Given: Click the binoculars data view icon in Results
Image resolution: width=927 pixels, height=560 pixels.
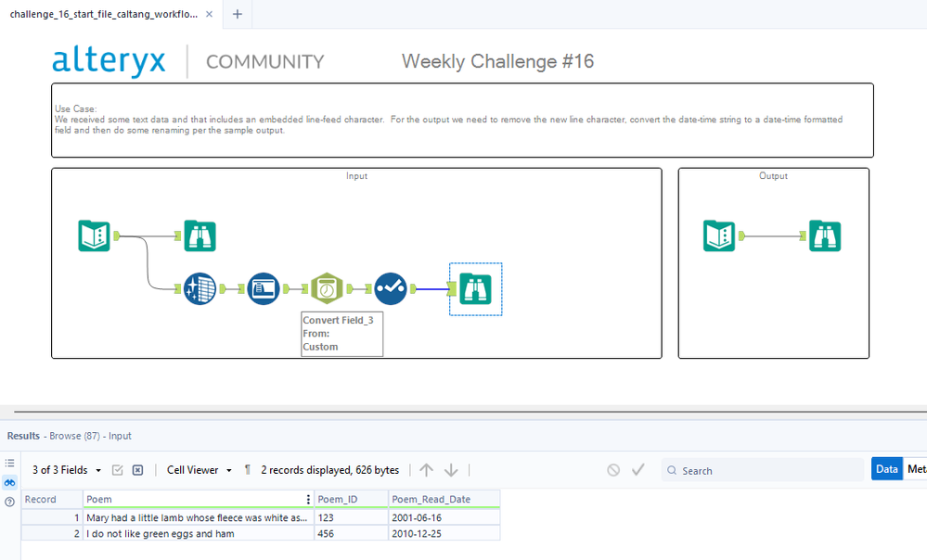Looking at the screenshot, I should click(x=9, y=483).
